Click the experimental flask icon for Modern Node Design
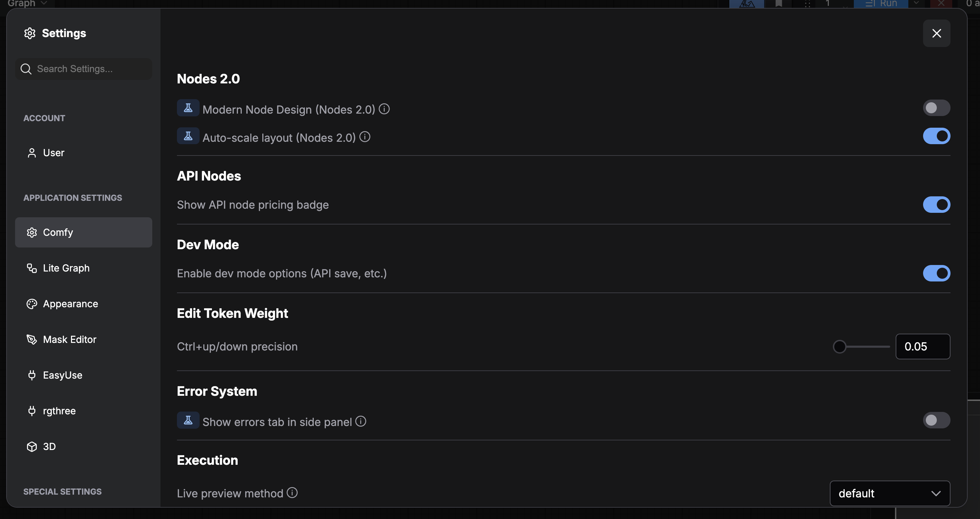The width and height of the screenshot is (980, 519). [188, 108]
